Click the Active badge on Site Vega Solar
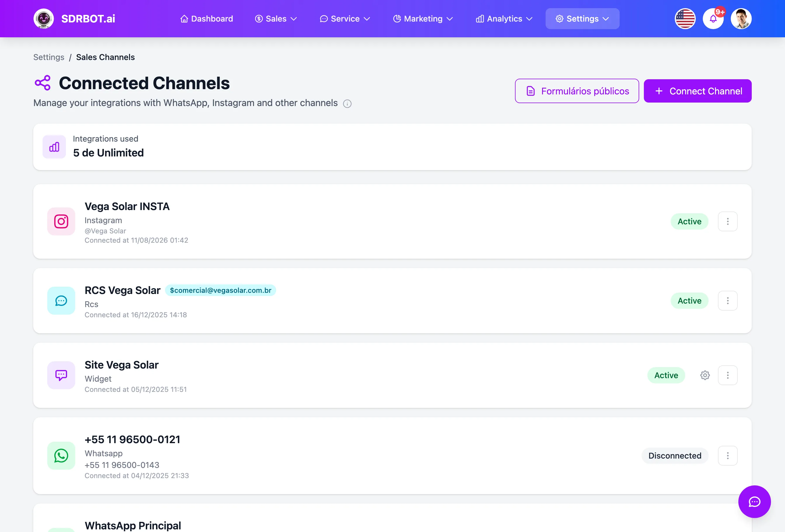The image size is (785, 532). [666, 375]
